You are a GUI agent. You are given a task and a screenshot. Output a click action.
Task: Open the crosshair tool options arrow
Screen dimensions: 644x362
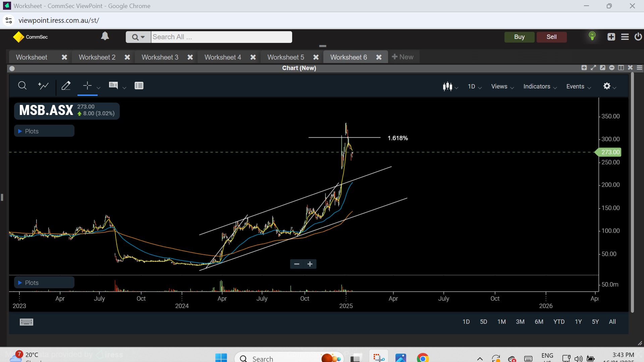point(98,88)
